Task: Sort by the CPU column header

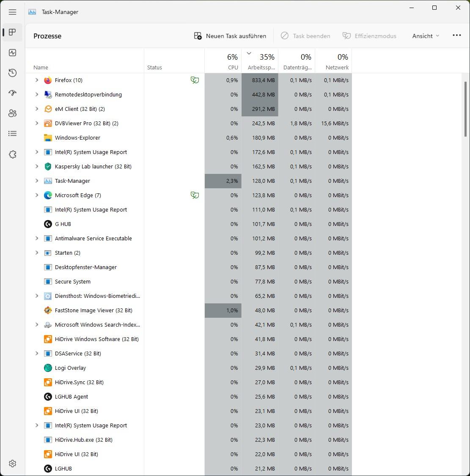Action: [x=223, y=61]
